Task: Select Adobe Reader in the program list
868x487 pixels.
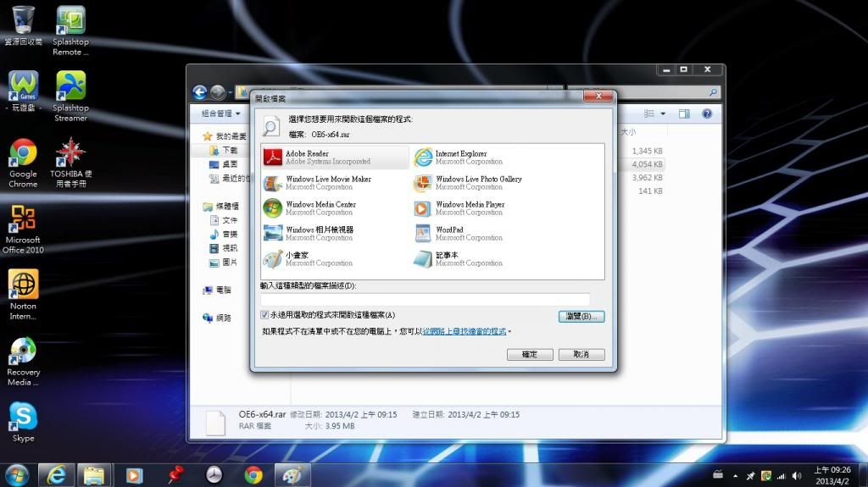Action: click(x=335, y=158)
